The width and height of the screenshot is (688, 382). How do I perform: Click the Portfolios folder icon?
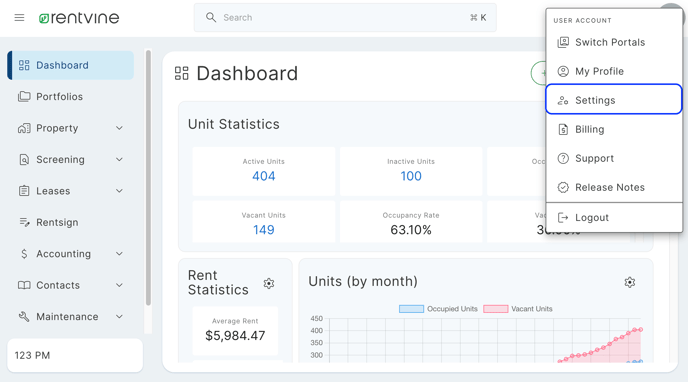click(x=24, y=96)
